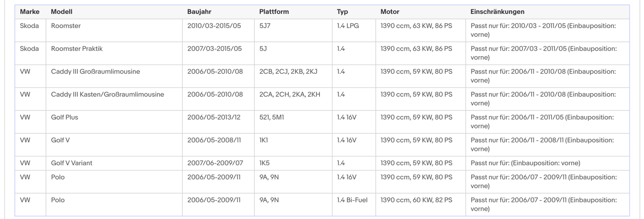Click the 1K5 platform cell
The image size is (644, 219).
[264, 163]
